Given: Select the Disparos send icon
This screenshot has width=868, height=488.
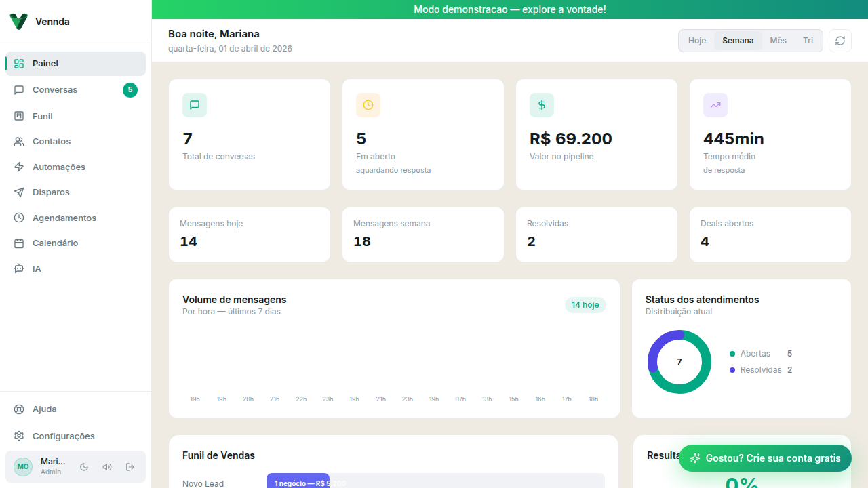Looking at the screenshot, I should pyautogui.click(x=20, y=192).
